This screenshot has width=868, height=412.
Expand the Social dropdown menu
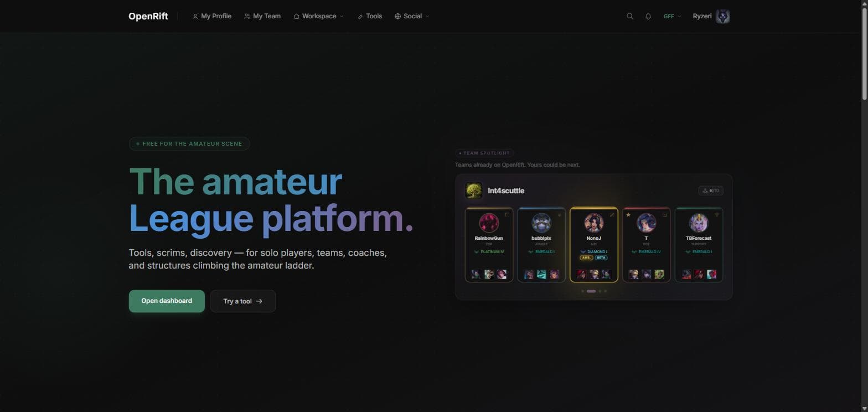(412, 17)
